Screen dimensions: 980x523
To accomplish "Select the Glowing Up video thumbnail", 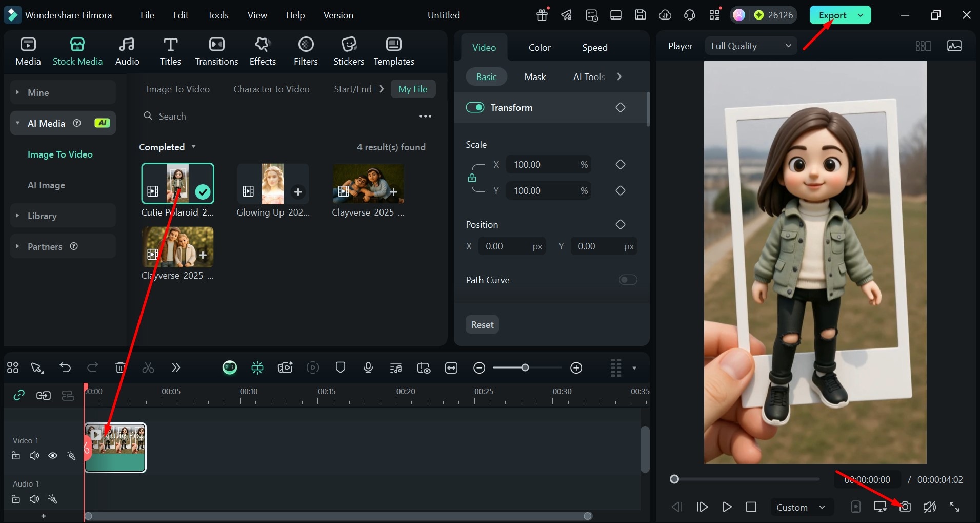I will click(273, 184).
